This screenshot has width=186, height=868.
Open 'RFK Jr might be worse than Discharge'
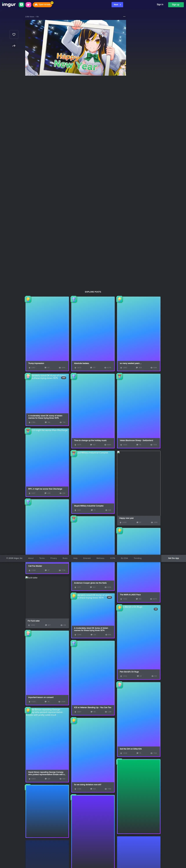47,462
